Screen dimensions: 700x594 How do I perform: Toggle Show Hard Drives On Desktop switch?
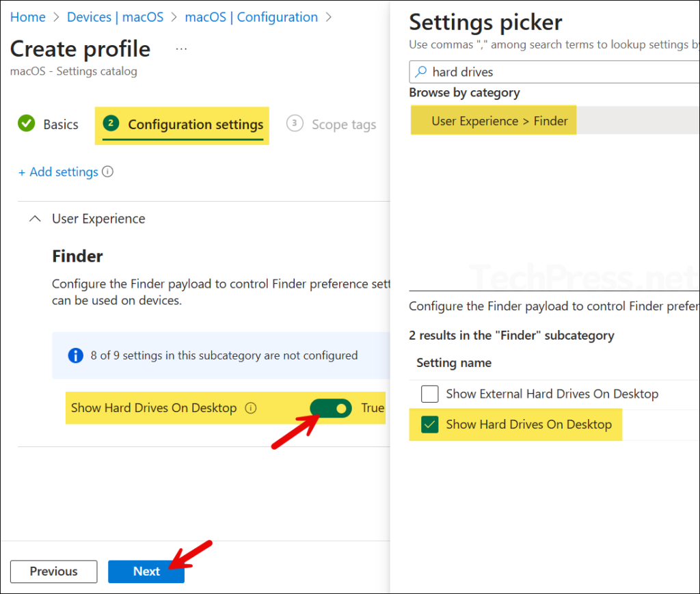click(x=331, y=408)
